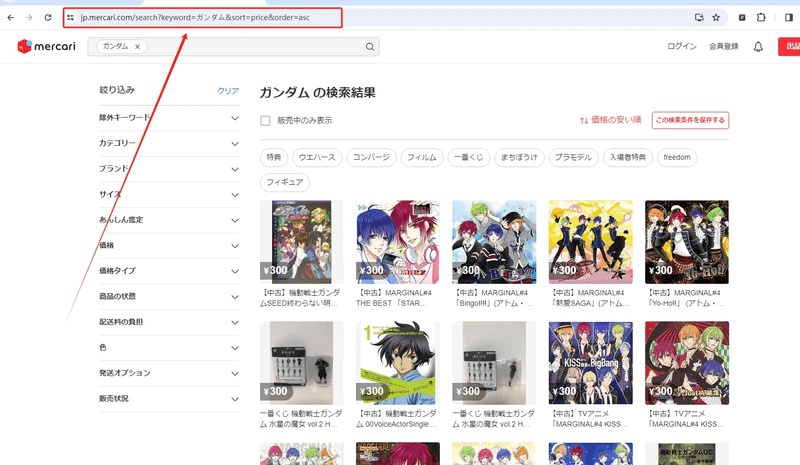The image size is (800, 465).
Task: Expand the ブランド filter
Action: pyautogui.click(x=169, y=169)
